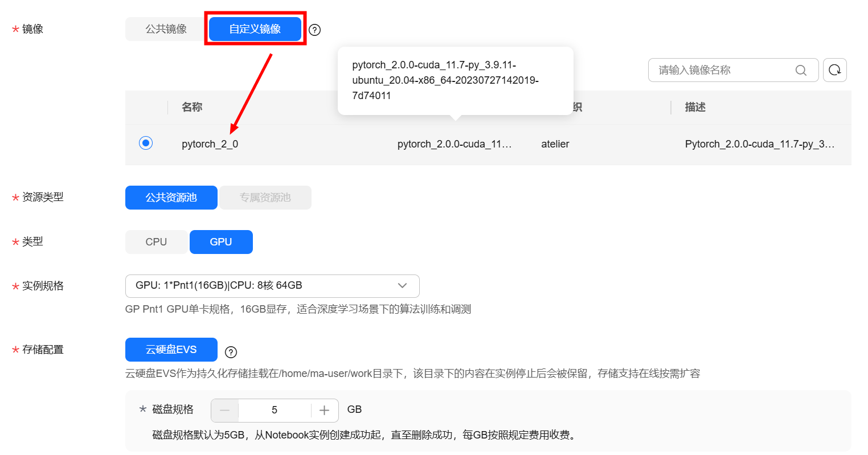Click the refresh image list icon
Viewport: 868px width, 455px height.
[834, 70]
